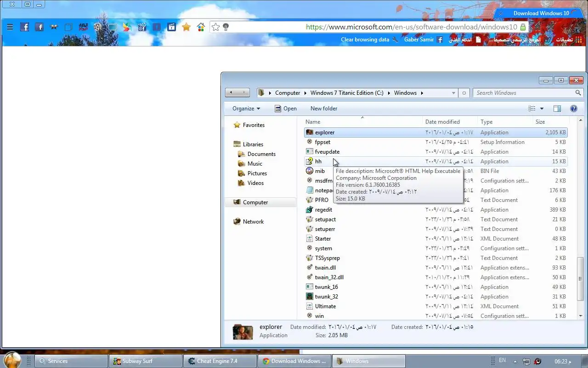This screenshot has height=368, width=588.
Task: Expand arrow after Computer in breadcrumb
Action: pyautogui.click(x=305, y=93)
